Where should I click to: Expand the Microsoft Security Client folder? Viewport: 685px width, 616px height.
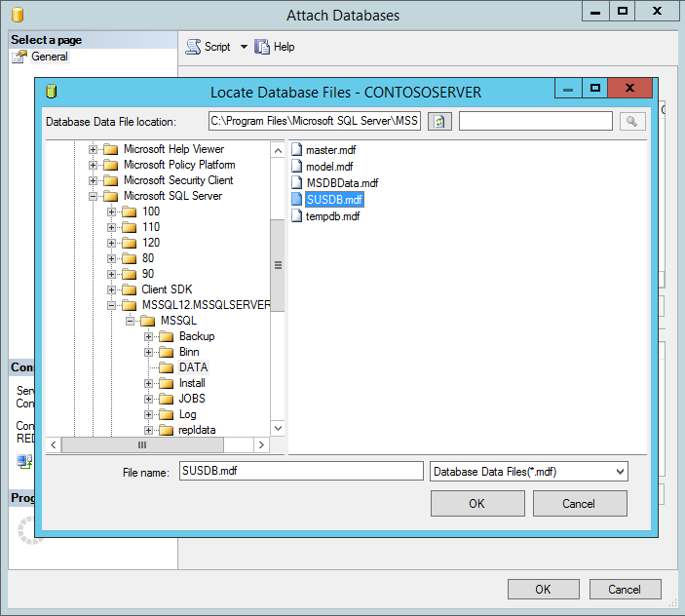(x=93, y=180)
